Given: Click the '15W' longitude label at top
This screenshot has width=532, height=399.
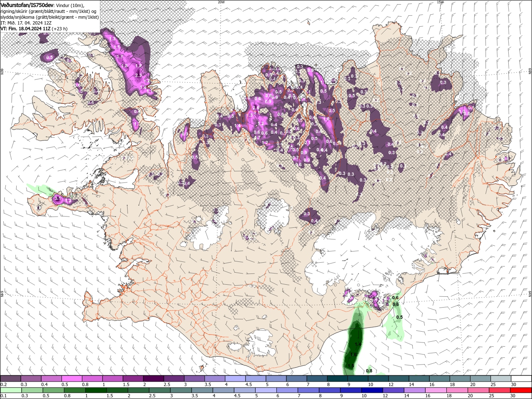Looking at the screenshot, I should pos(440,2).
